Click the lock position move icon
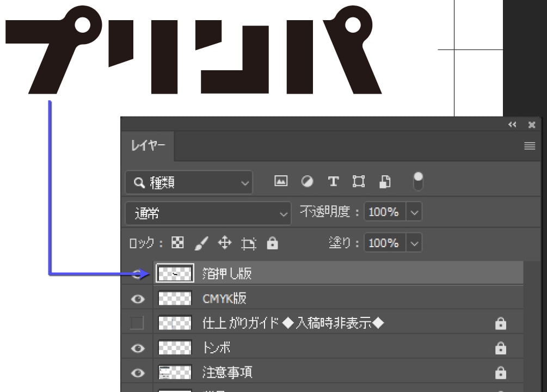The image size is (547, 392). pyautogui.click(x=225, y=243)
